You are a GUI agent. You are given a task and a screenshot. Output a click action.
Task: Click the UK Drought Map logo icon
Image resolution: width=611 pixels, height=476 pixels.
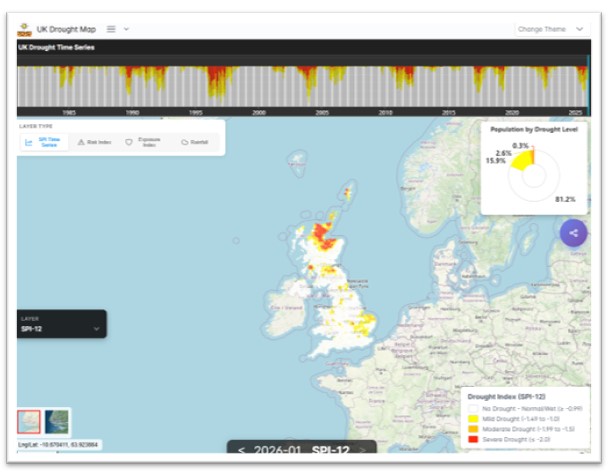tap(24, 29)
